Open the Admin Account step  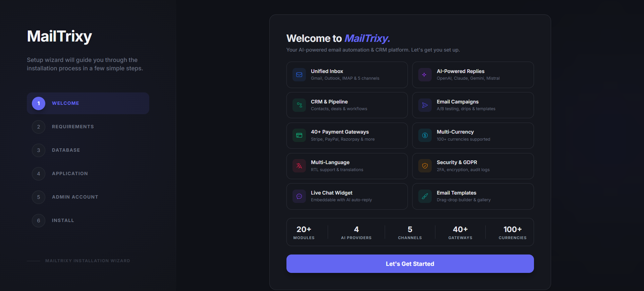coord(88,197)
